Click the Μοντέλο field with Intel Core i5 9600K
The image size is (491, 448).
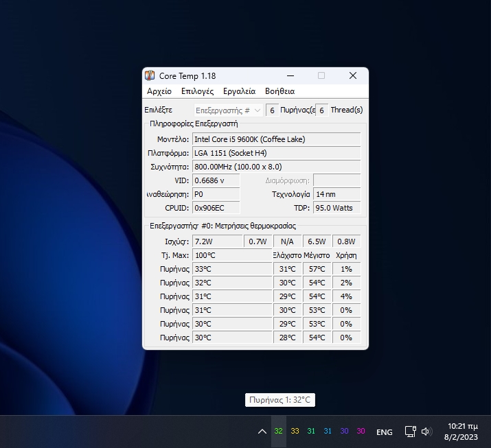point(275,139)
